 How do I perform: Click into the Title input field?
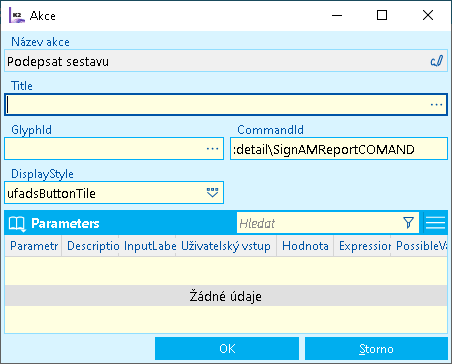tap(226, 105)
